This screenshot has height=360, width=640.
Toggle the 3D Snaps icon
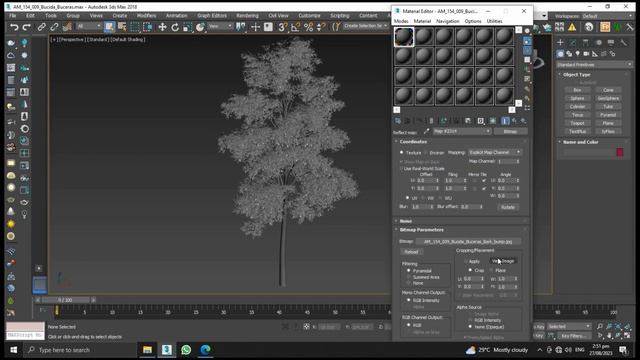[282, 27]
